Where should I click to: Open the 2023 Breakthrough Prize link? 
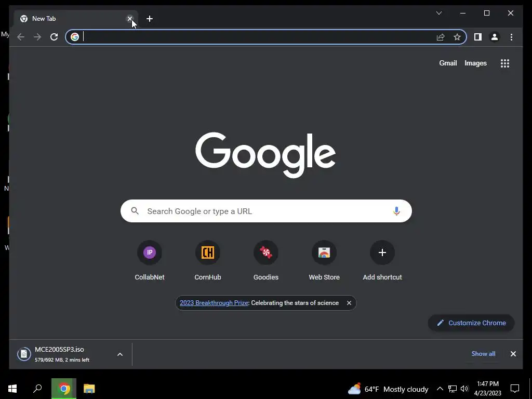pyautogui.click(x=214, y=303)
